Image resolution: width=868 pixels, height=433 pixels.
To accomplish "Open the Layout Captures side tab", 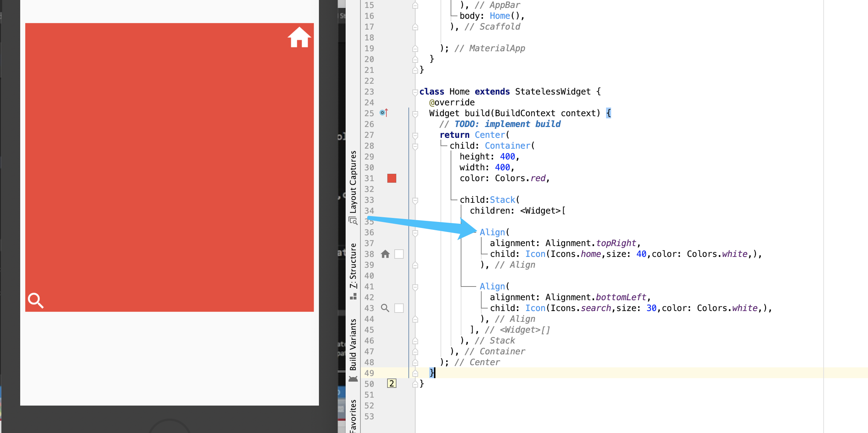I will tap(353, 182).
